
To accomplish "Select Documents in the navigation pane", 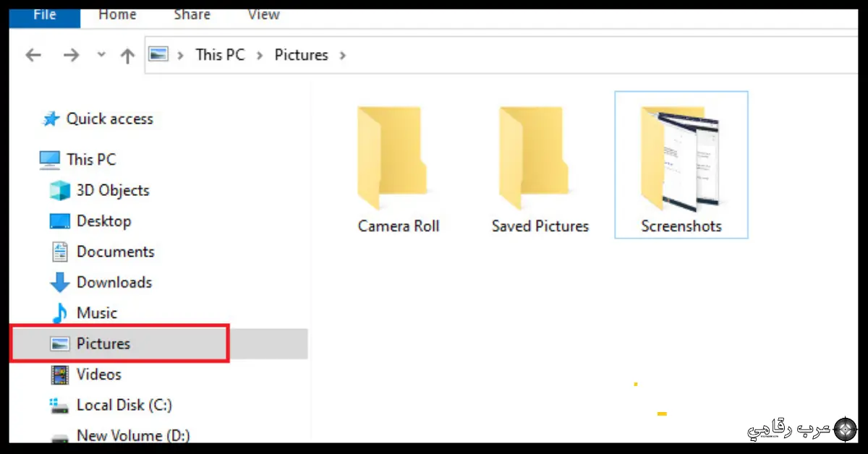I will tap(116, 252).
